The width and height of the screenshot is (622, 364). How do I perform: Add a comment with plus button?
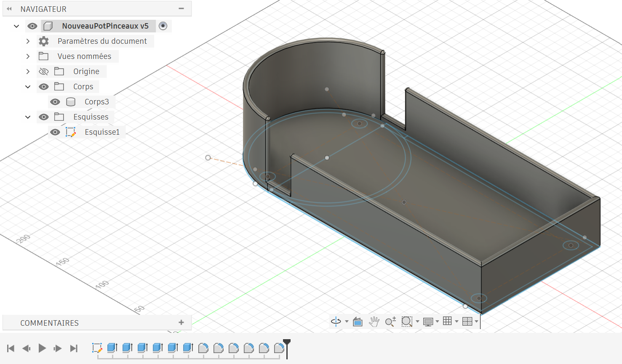(181, 322)
